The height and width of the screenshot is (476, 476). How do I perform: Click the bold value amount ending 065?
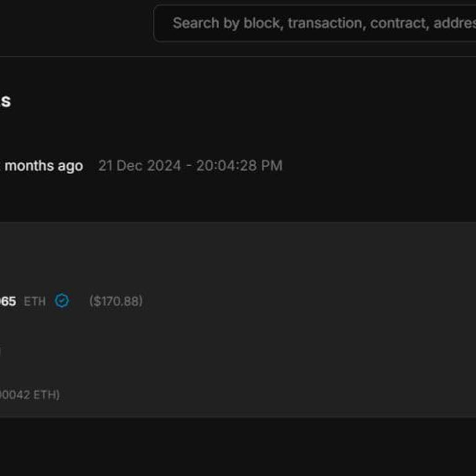coord(7,302)
